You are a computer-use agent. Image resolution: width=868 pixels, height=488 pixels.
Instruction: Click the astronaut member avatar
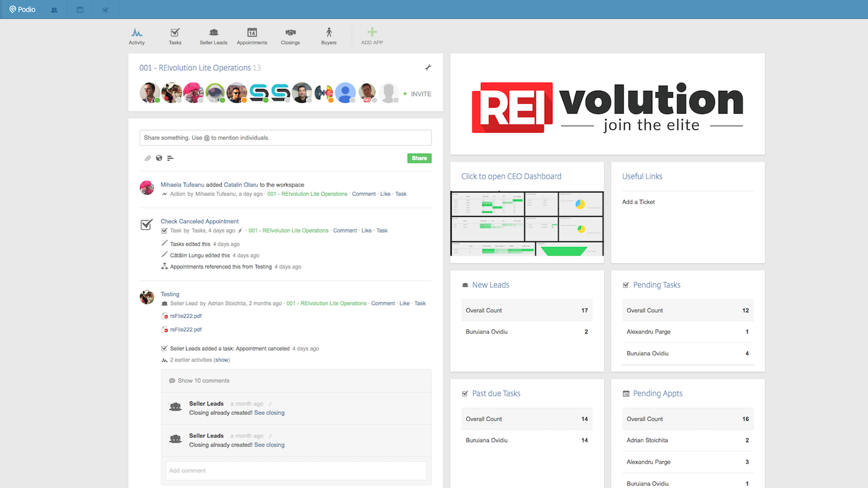pos(215,93)
